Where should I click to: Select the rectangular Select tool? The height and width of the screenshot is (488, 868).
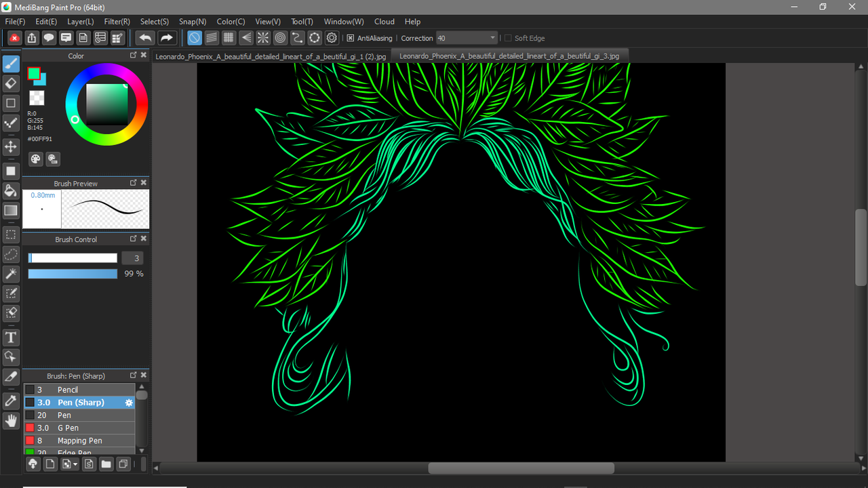11,235
